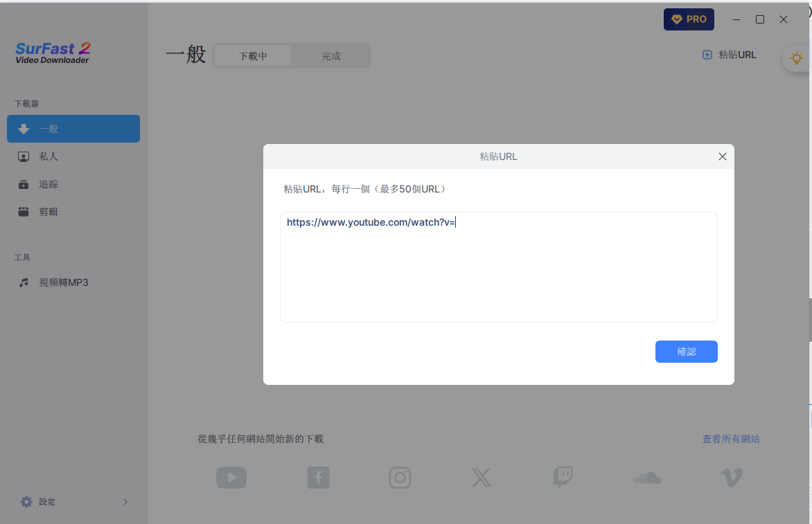812x524 pixels.
Task: Click the text 粘貼URL，每行一個（最多50個URL）
Action: [x=366, y=190]
